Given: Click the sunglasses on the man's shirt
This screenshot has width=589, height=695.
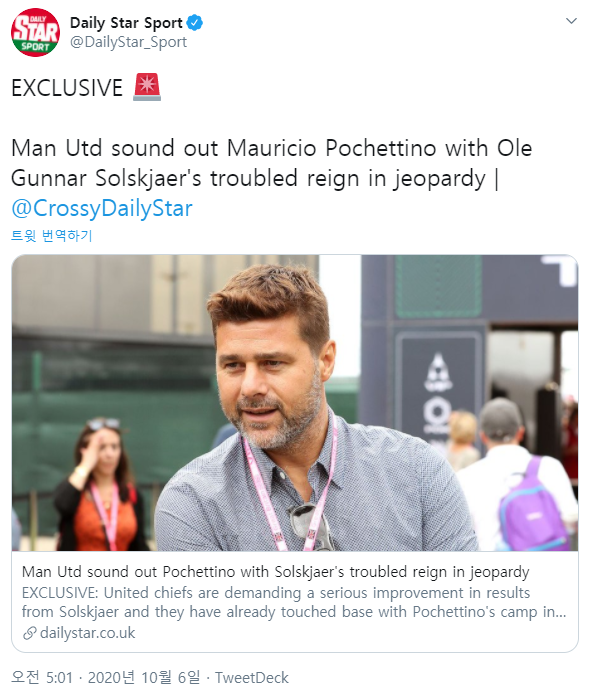Looking at the screenshot, I should (x=311, y=527).
